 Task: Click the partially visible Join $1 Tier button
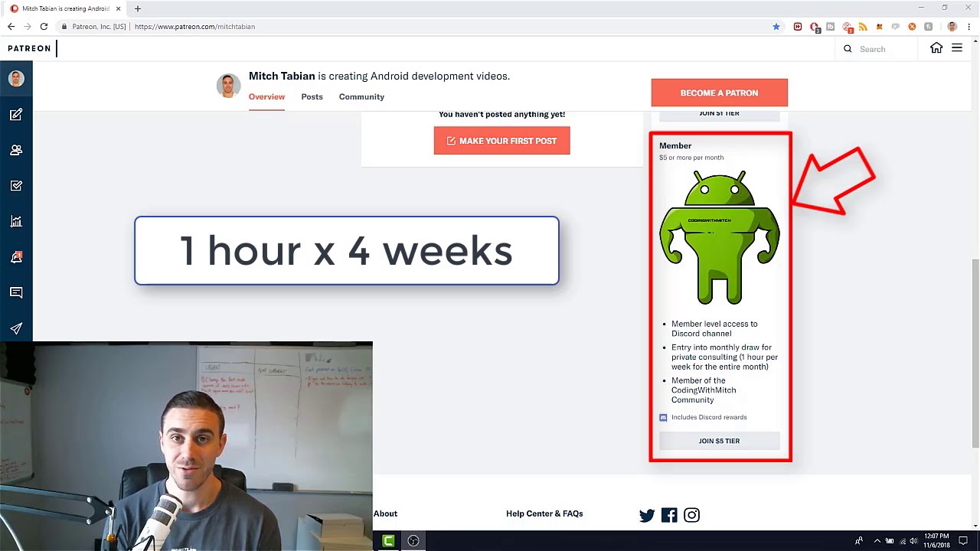tap(719, 114)
